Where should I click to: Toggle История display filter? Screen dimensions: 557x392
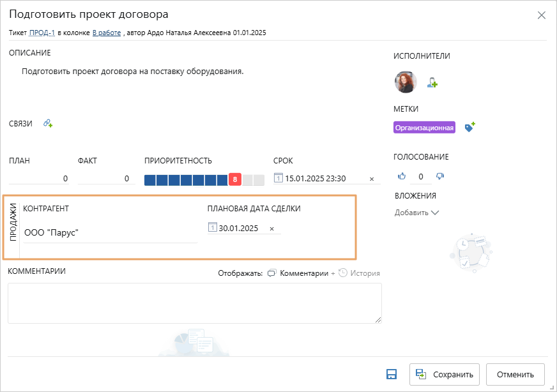pos(359,273)
